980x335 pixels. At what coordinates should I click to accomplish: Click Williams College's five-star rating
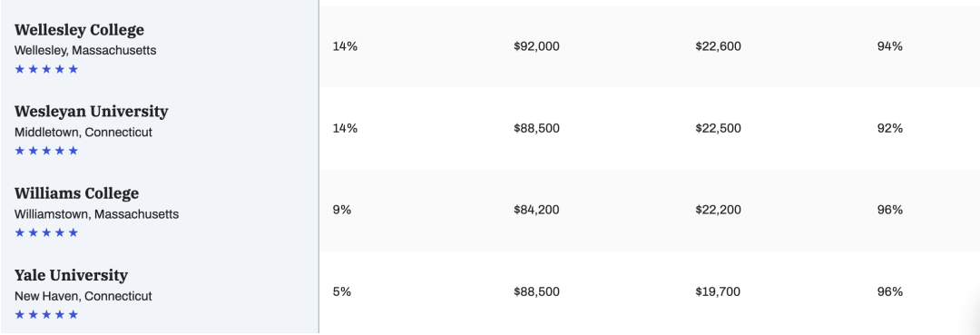pos(46,232)
